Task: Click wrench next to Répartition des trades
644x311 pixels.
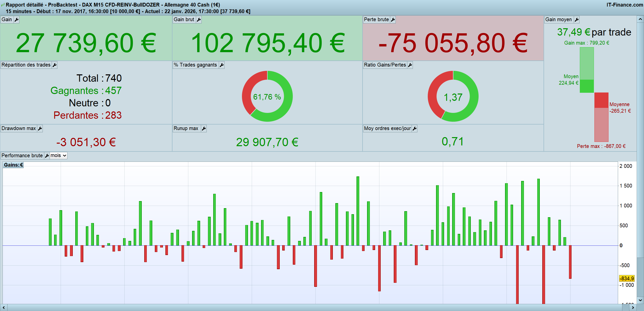Action: click(54, 65)
